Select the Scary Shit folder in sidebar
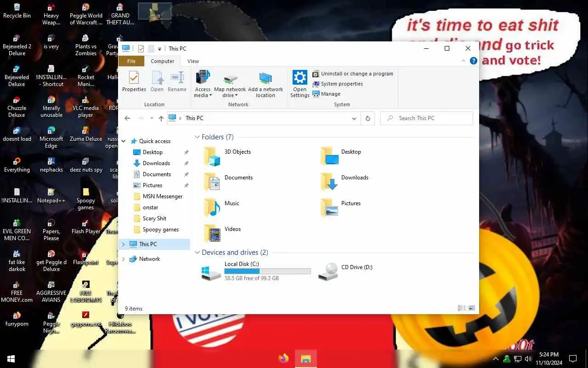588x368 pixels. [154, 218]
